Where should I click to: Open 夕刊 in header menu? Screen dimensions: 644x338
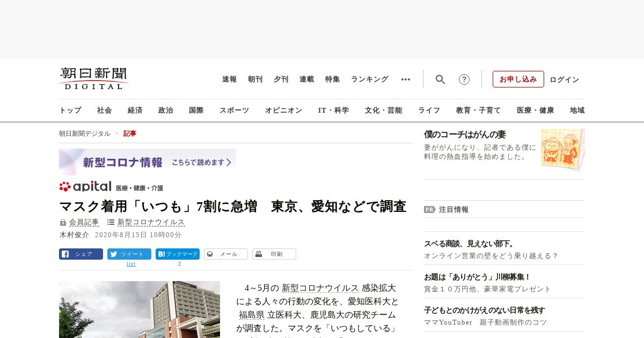pos(281,79)
